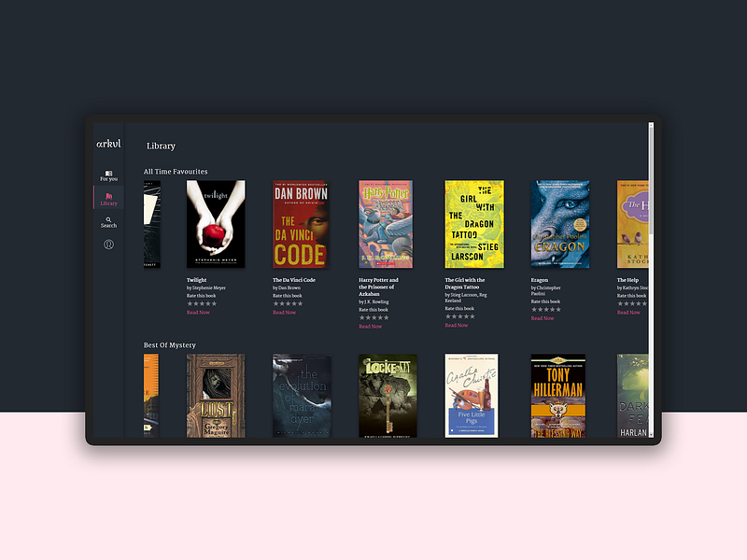
Task: Click the author 'by J.K. Rowling'
Action: pyautogui.click(x=374, y=301)
